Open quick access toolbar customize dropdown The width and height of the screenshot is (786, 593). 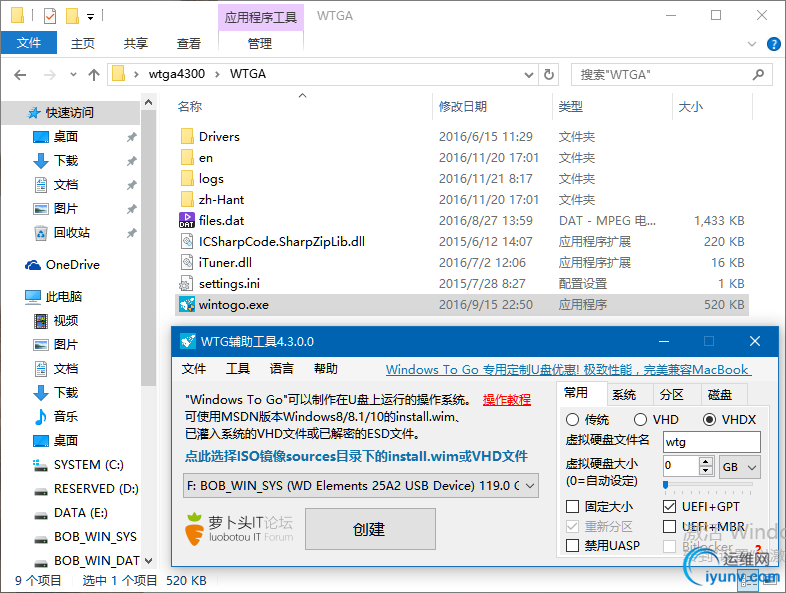pos(91,17)
